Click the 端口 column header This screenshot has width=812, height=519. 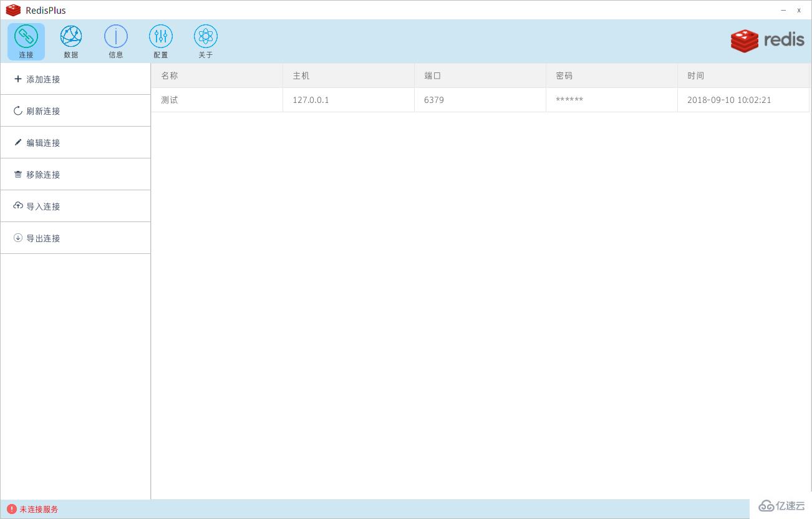click(433, 75)
